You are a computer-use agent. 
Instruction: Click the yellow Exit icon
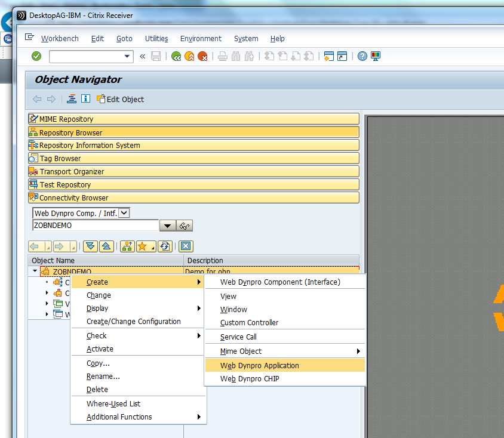tap(189, 57)
